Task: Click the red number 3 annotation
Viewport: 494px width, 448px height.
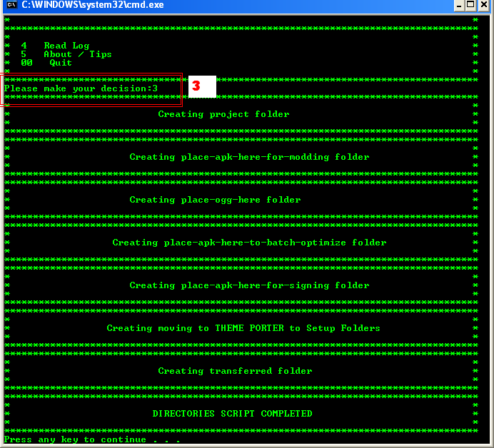Action: click(196, 86)
